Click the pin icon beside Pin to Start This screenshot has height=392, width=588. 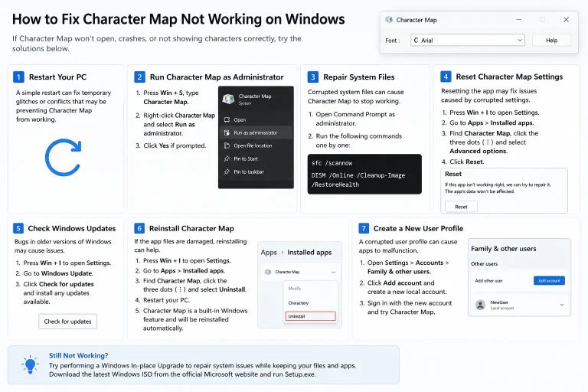[227, 158]
